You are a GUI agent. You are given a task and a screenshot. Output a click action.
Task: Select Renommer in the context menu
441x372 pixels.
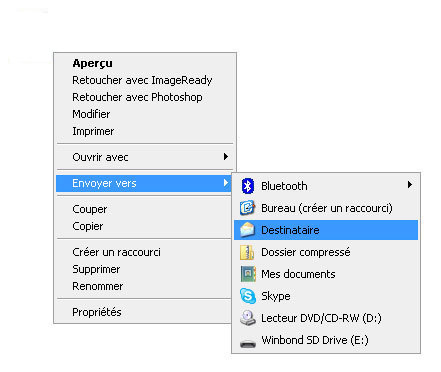coord(97,286)
